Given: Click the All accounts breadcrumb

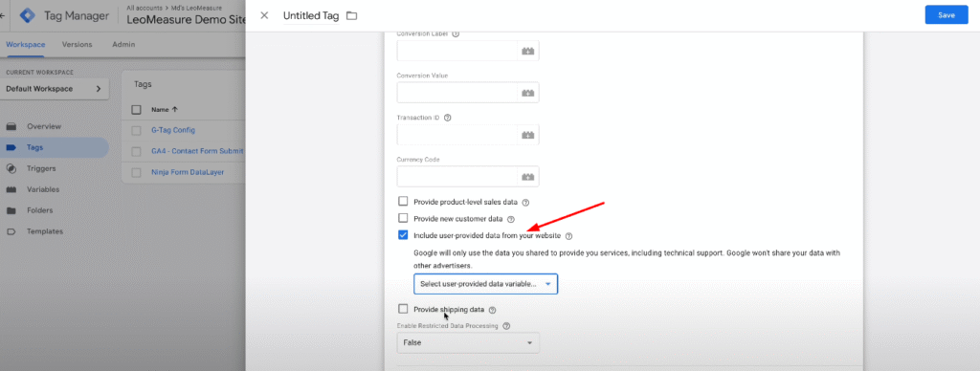Looking at the screenshot, I should pos(145,8).
